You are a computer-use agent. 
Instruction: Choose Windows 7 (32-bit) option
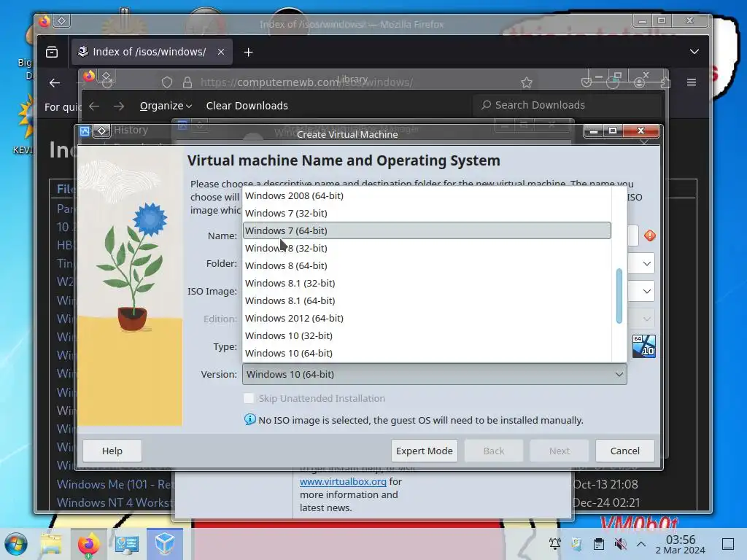point(427,214)
